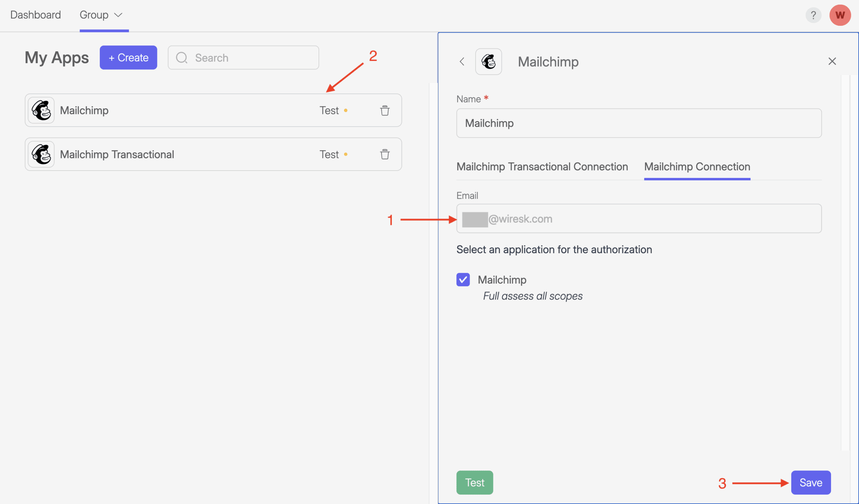Expand the Group dropdown menu
Screen dimensions: 859x504
tap(101, 15)
